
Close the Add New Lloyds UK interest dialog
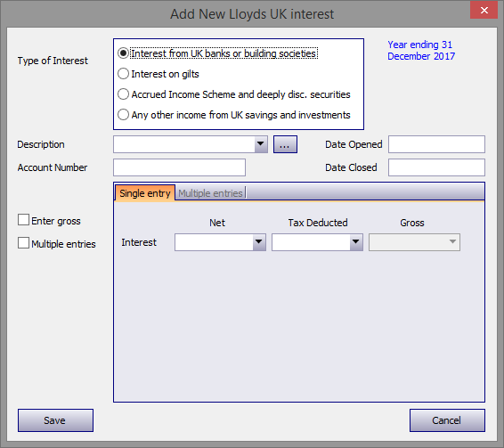(x=484, y=11)
